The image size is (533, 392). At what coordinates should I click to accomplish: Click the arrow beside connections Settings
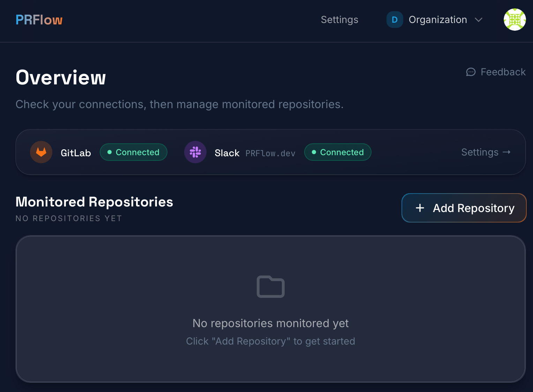click(x=506, y=152)
